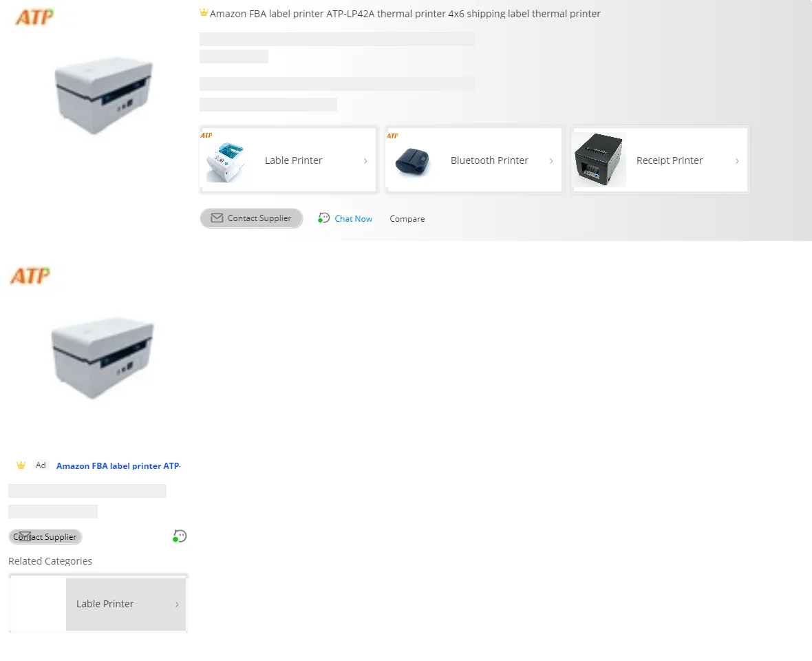Viewport: 812px width, 661px height.
Task: Click the Chat Now link
Action: click(353, 218)
